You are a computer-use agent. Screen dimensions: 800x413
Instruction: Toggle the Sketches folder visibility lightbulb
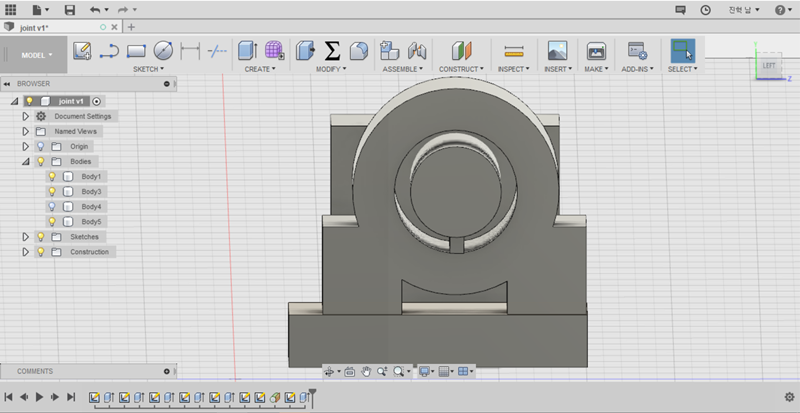(41, 237)
